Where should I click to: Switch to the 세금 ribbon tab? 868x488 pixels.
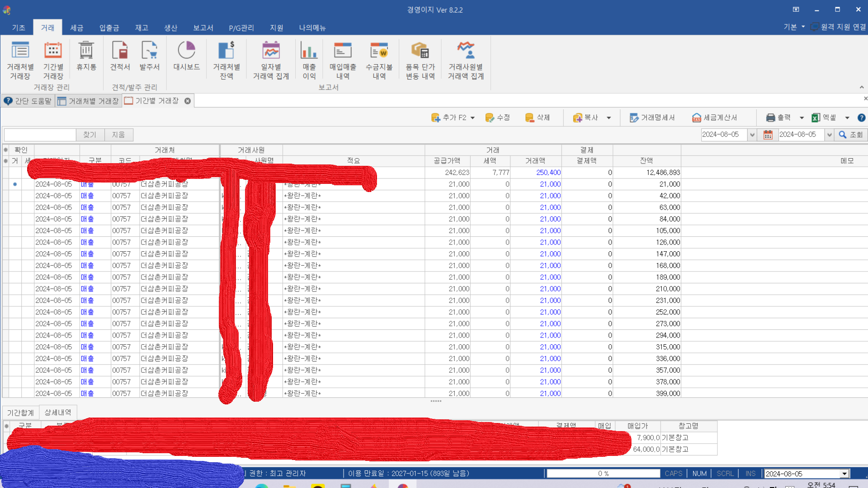(x=76, y=28)
